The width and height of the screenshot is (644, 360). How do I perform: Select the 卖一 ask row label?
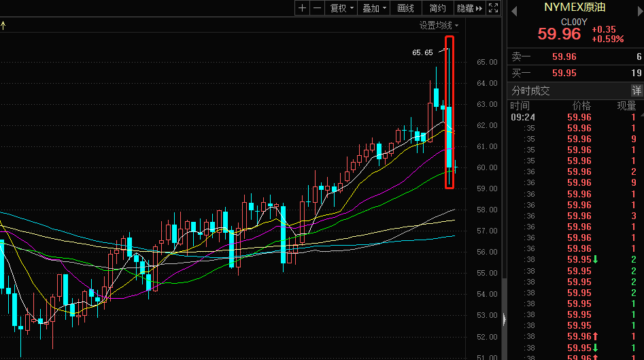point(521,56)
